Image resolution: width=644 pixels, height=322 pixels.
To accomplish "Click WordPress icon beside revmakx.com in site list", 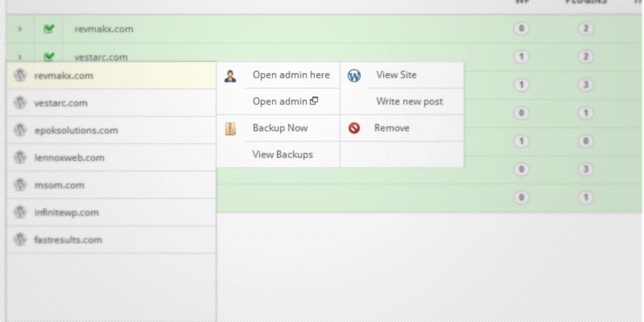I will pos(20,75).
